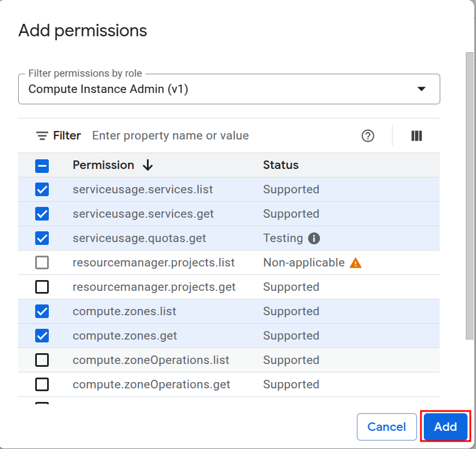The width and height of the screenshot is (476, 449).
Task: Uncheck compute.zones.get checkbox
Action: pos(42,336)
